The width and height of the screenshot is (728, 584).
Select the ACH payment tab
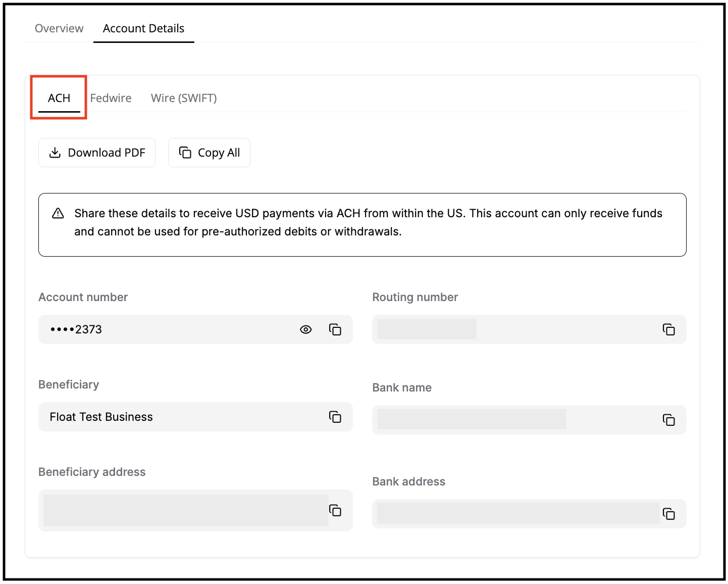59,98
